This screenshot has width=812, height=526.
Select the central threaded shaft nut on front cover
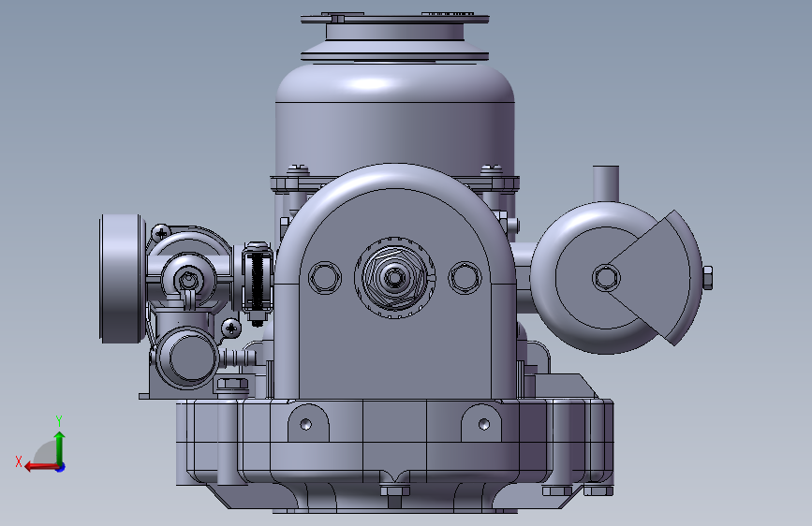394,277
